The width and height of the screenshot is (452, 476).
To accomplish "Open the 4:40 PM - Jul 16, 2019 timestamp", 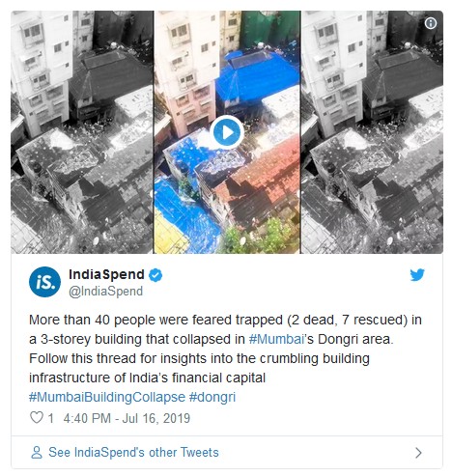I will pos(127,418).
